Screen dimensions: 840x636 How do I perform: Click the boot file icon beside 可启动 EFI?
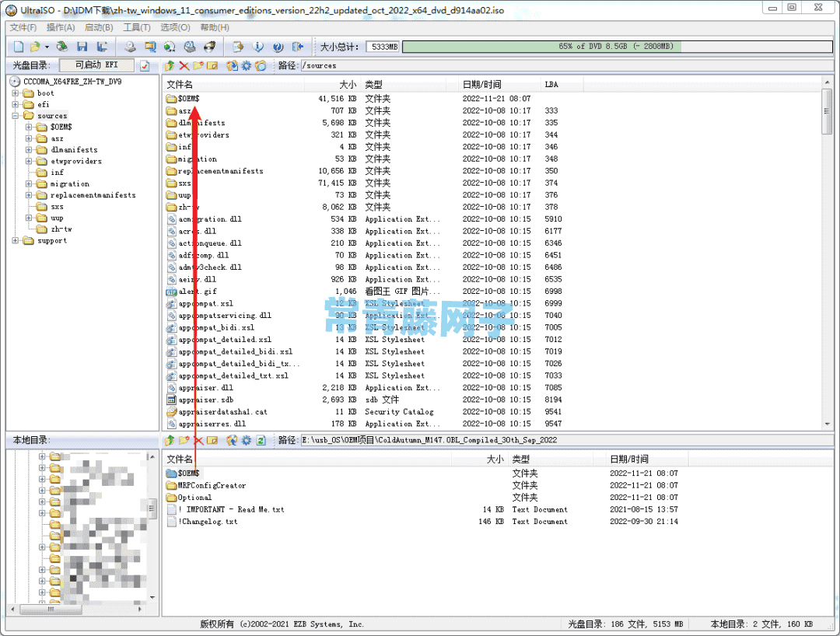(145, 66)
